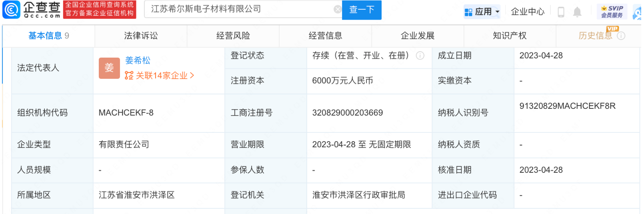Open the 经营风险 tab

(233, 36)
